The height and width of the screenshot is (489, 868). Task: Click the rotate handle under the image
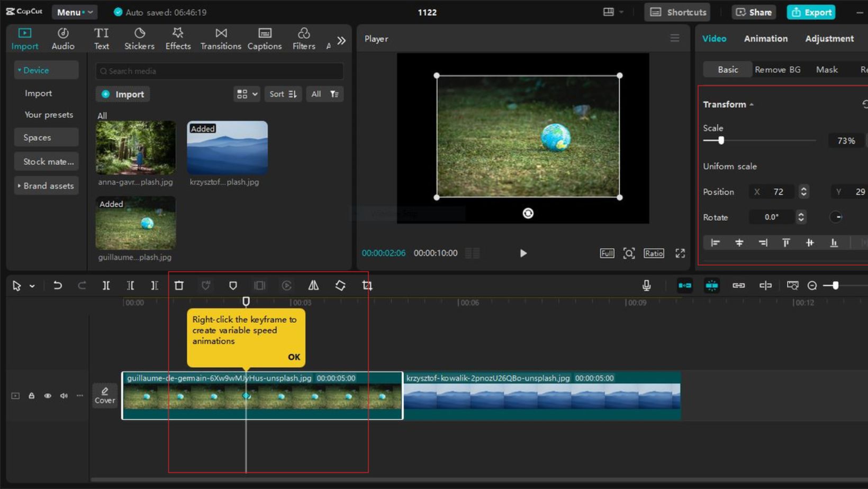click(x=528, y=213)
